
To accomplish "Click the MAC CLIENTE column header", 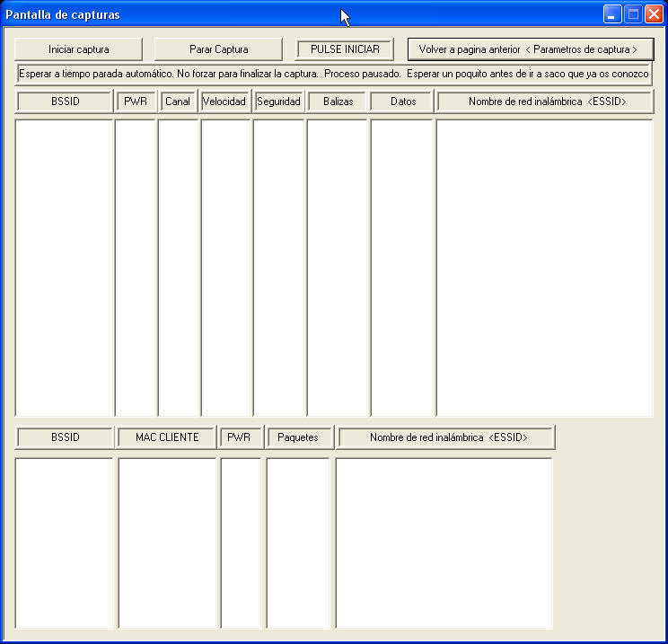I will [167, 437].
